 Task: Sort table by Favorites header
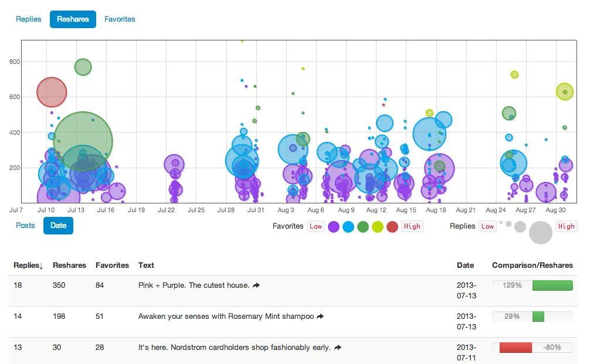112,266
